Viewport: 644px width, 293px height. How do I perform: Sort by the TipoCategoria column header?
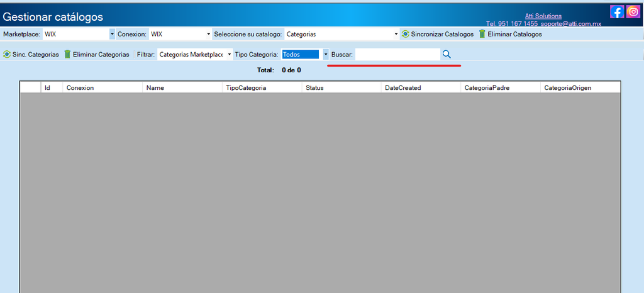[x=262, y=88]
